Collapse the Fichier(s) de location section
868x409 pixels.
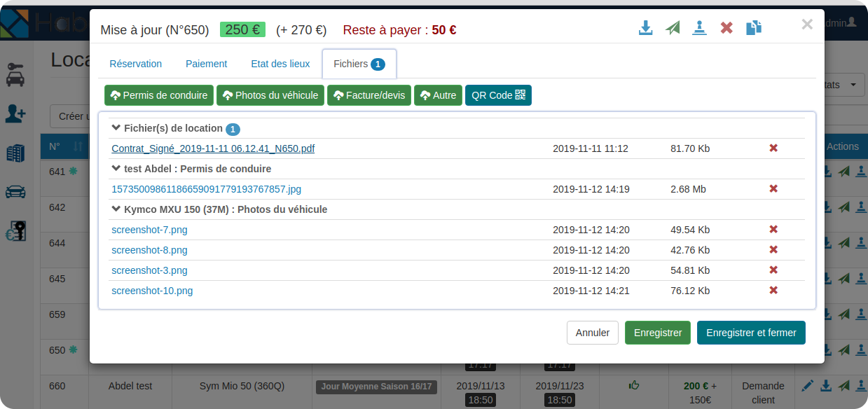pyautogui.click(x=116, y=128)
